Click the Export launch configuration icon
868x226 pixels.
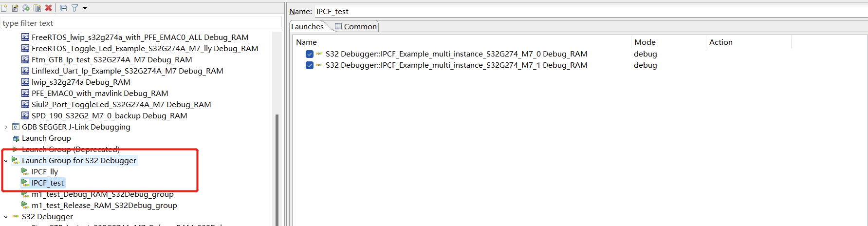pyautogui.click(x=26, y=8)
